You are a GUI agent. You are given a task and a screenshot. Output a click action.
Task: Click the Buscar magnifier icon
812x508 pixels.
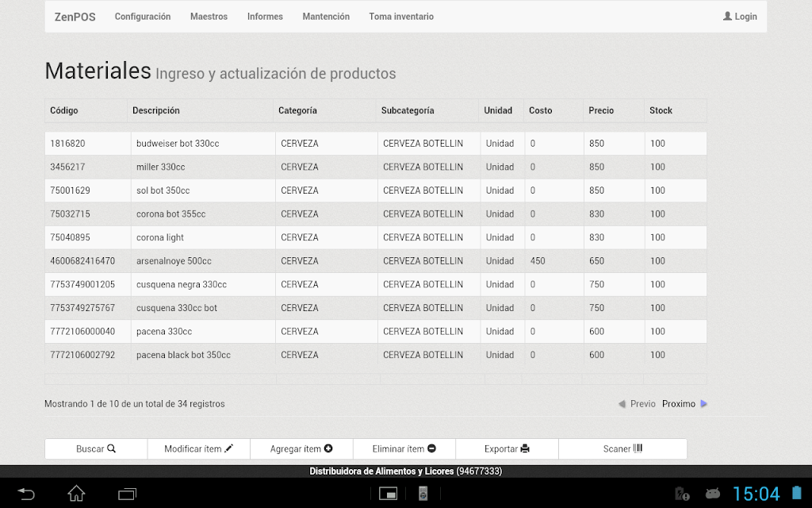point(111,448)
